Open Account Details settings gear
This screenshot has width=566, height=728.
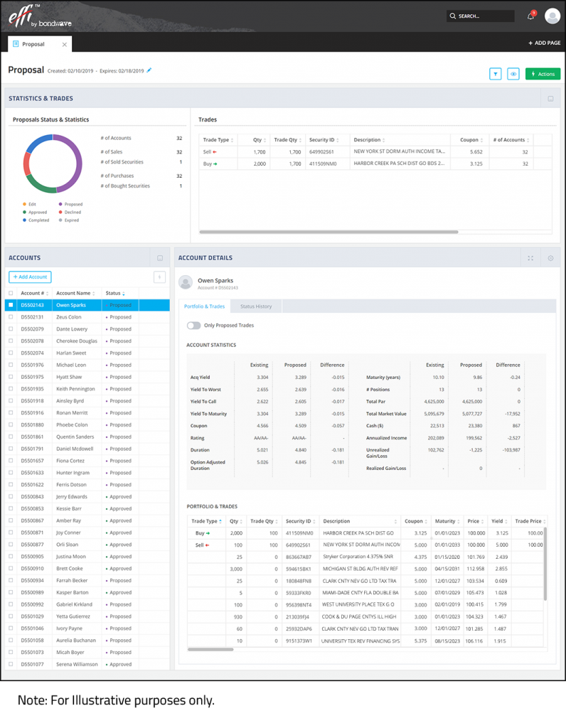tap(550, 258)
